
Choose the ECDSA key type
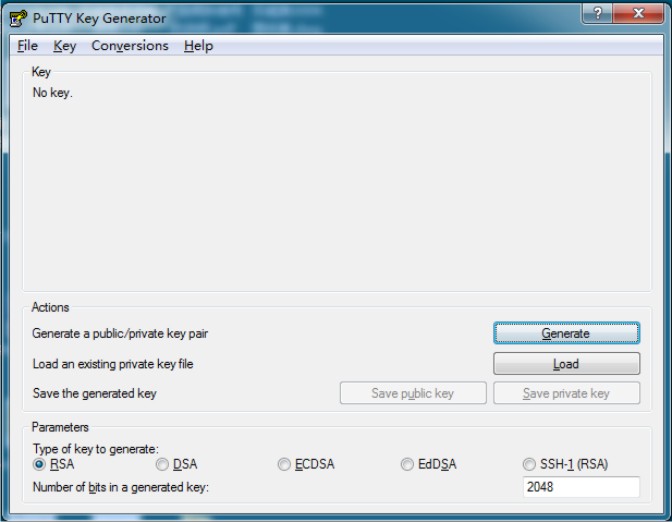coord(306,464)
